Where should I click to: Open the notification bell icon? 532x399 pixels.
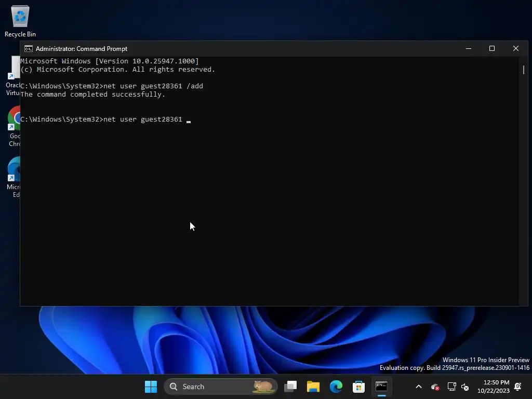[x=518, y=387]
